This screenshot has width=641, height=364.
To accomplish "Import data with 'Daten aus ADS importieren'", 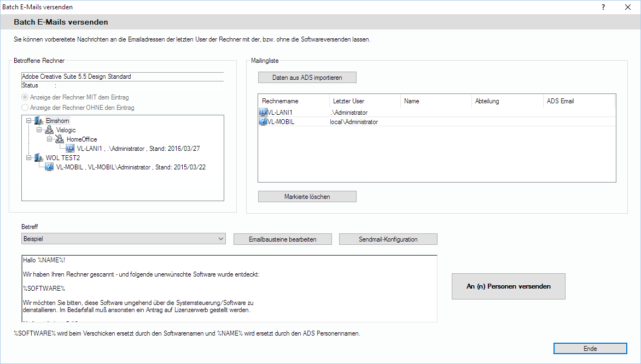I will tap(307, 77).
